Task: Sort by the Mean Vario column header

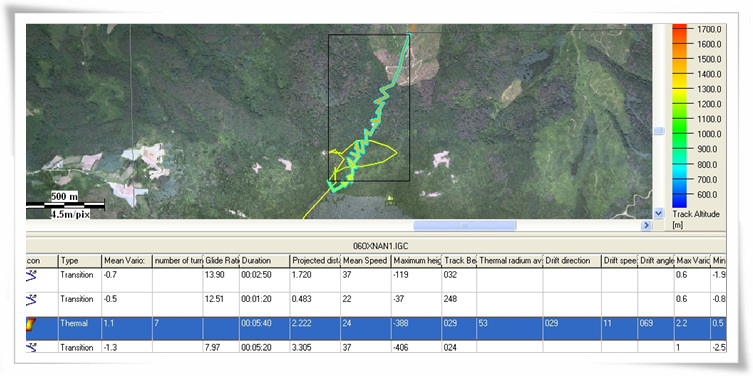Action: point(127,261)
